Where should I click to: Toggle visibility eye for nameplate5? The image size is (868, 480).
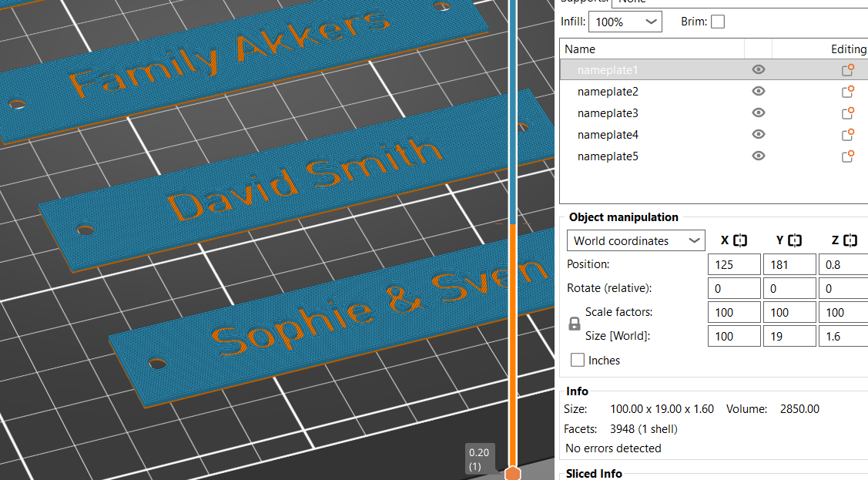tap(759, 156)
